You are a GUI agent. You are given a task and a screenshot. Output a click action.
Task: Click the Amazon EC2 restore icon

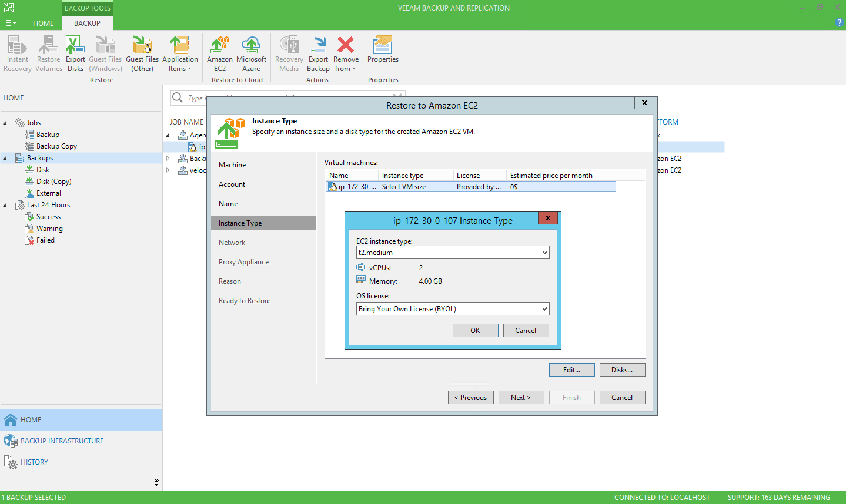[220, 46]
